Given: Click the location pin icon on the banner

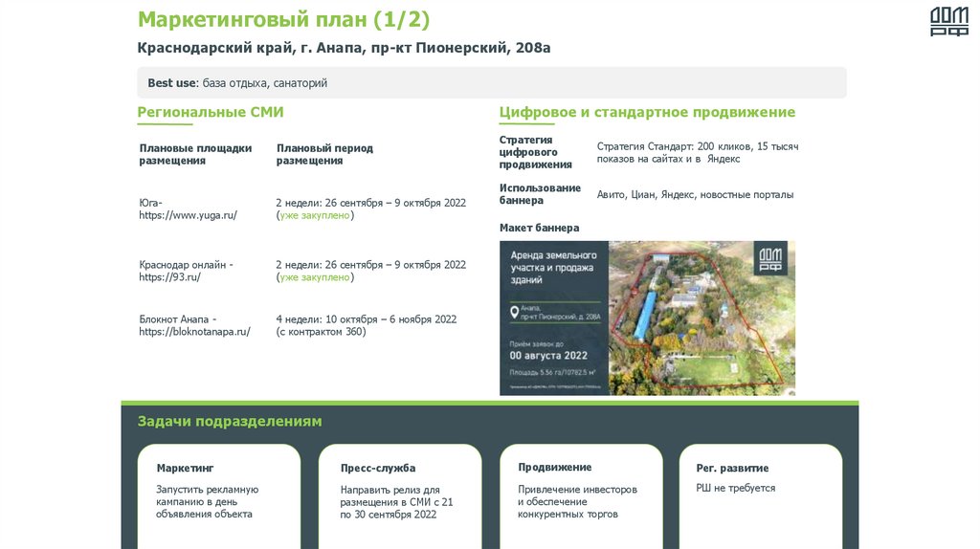Looking at the screenshot, I should pyautogui.click(x=514, y=312).
